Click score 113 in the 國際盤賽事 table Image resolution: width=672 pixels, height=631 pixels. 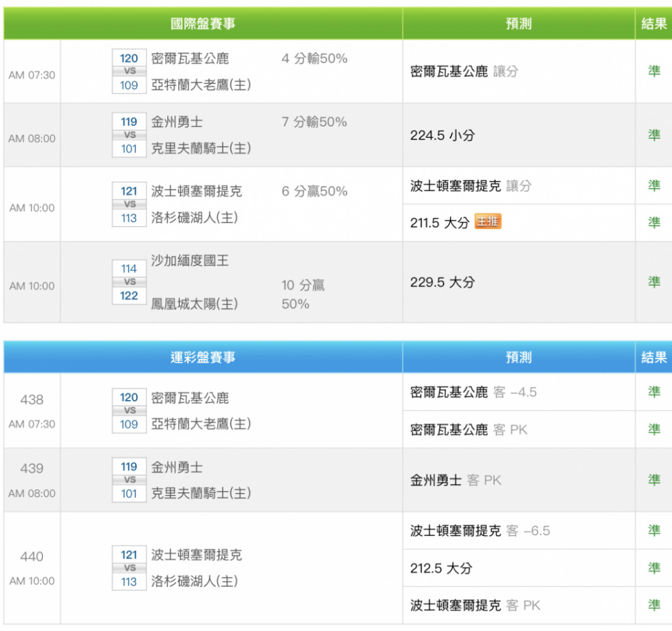(x=129, y=218)
